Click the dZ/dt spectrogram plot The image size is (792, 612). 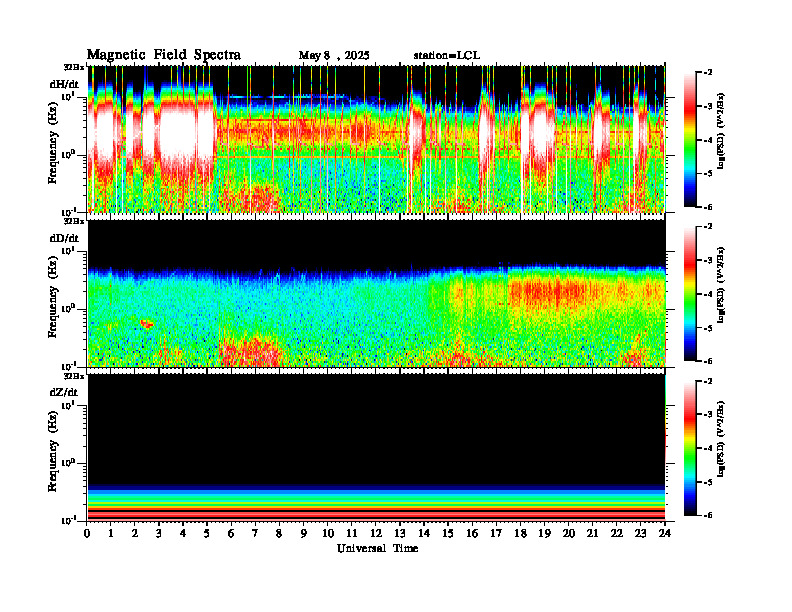click(x=376, y=447)
